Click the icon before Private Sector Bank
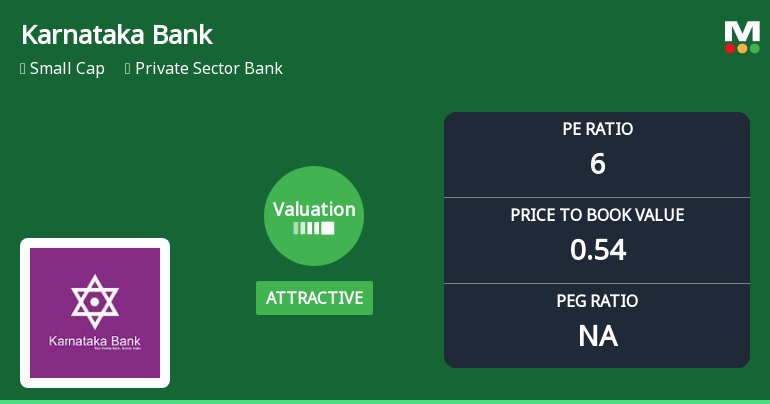The image size is (770, 404). coord(128,69)
